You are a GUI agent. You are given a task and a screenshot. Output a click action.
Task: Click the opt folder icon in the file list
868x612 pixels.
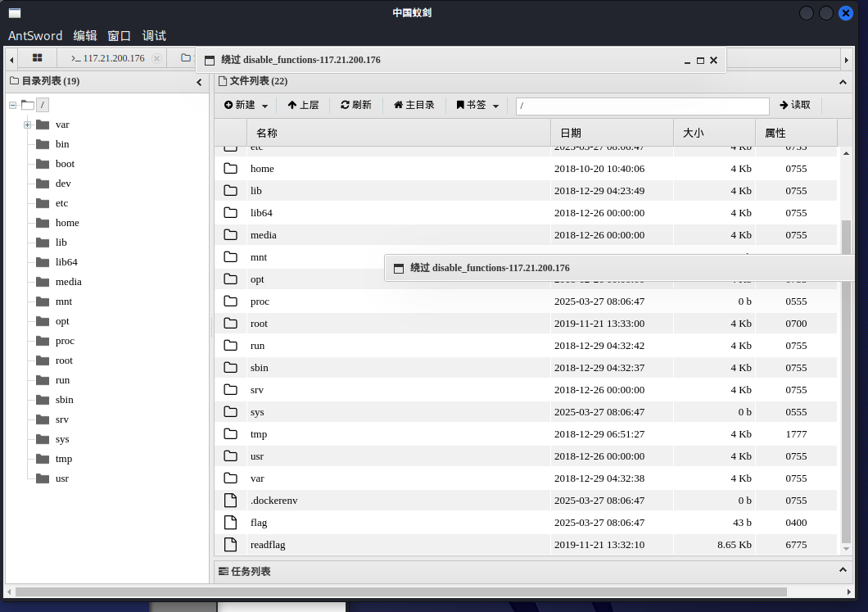point(230,279)
